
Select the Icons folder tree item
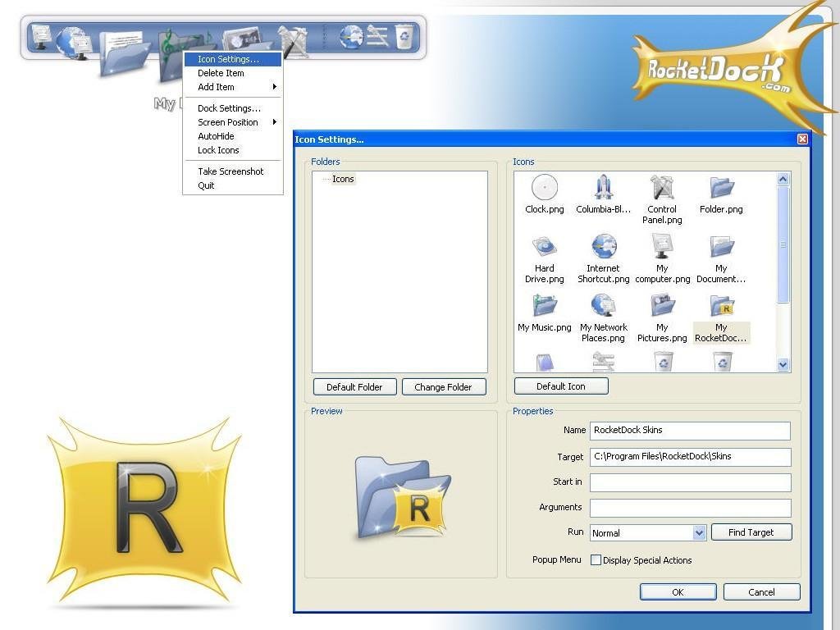(x=343, y=179)
